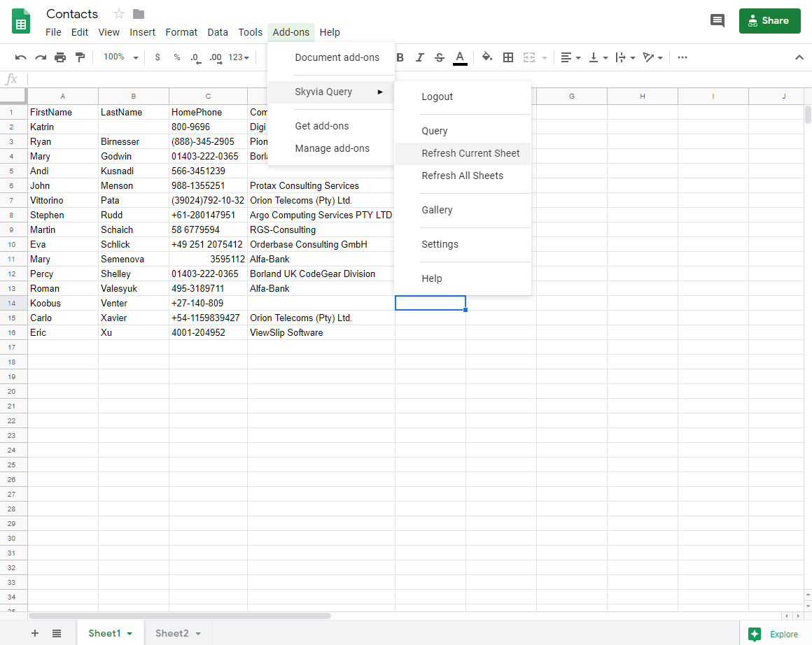Open the zoom level dropdown

(121, 57)
